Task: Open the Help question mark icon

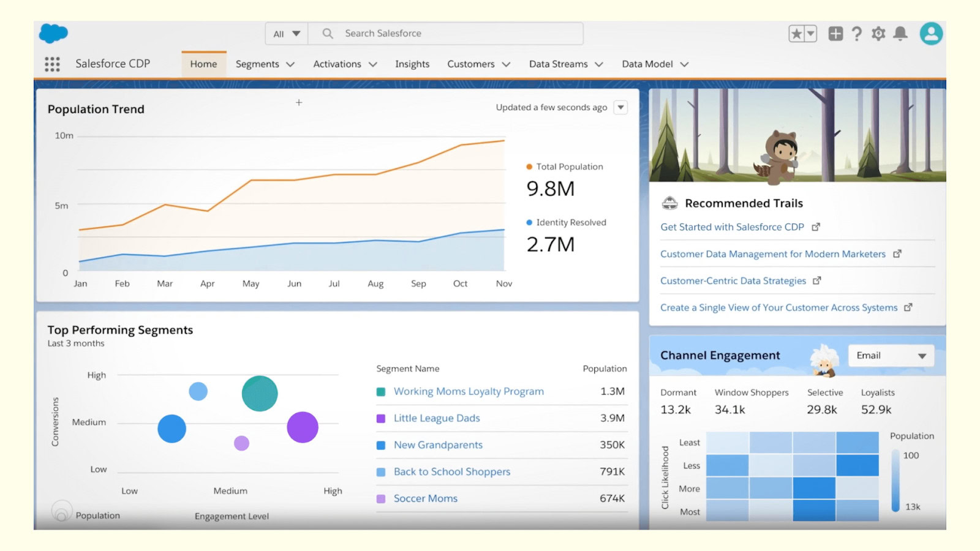Action: [857, 34]
